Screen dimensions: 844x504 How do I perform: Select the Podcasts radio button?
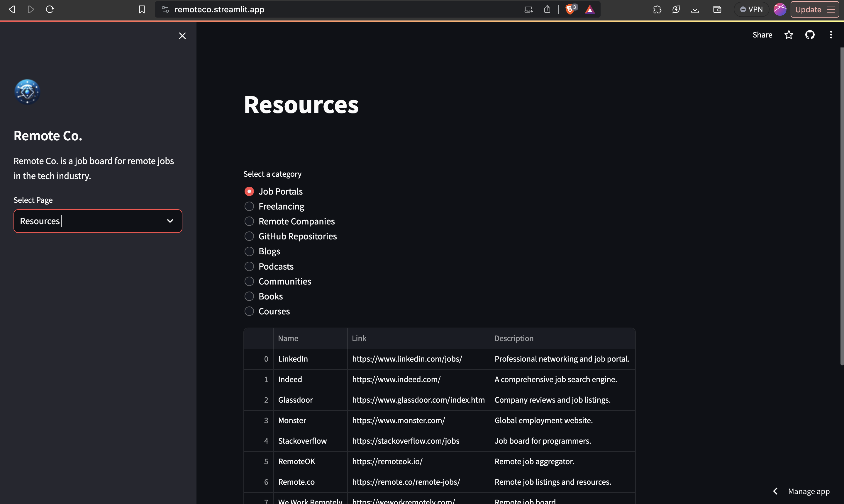pyautogui.click(x=249, y=267)
